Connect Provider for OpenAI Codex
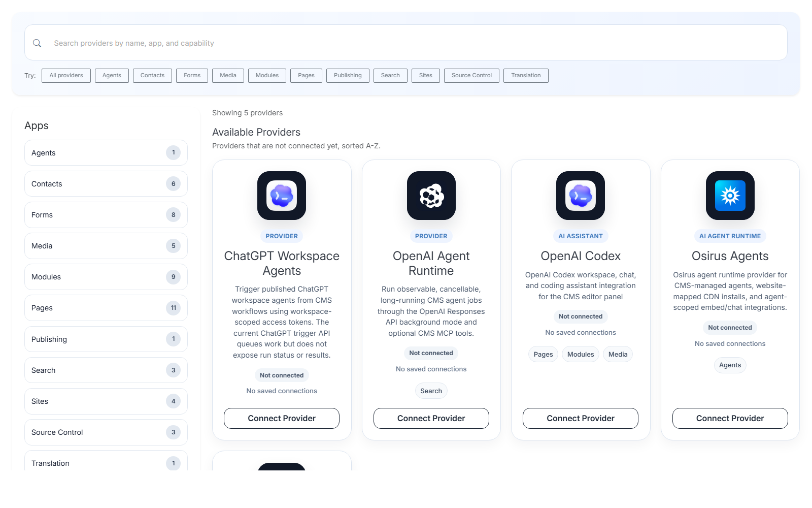Image resolution: width=812 pixels, height=508 pixels. 581,419
